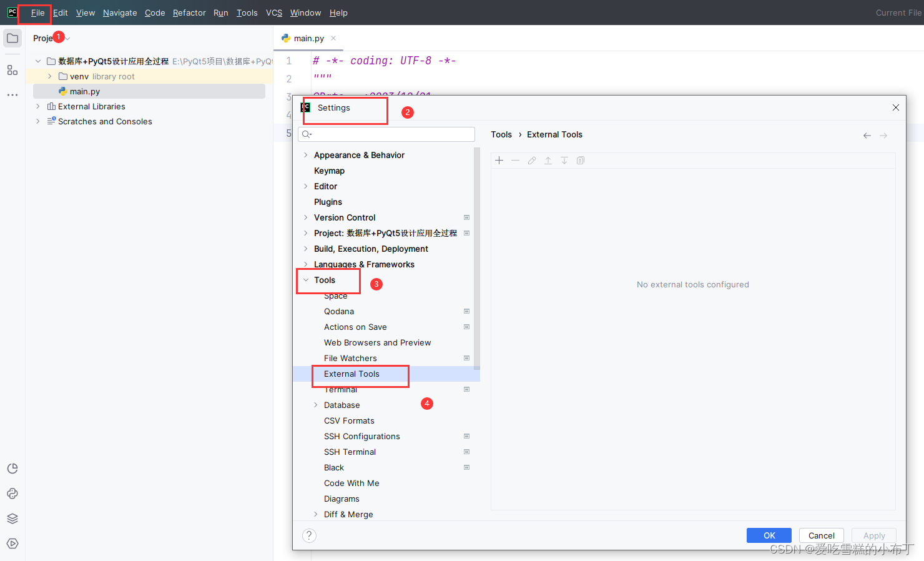Image resolution: width=924 pixels, height=561 pixels.
Task: Click project-level icon next to Qodana
Action: (466, 311)
